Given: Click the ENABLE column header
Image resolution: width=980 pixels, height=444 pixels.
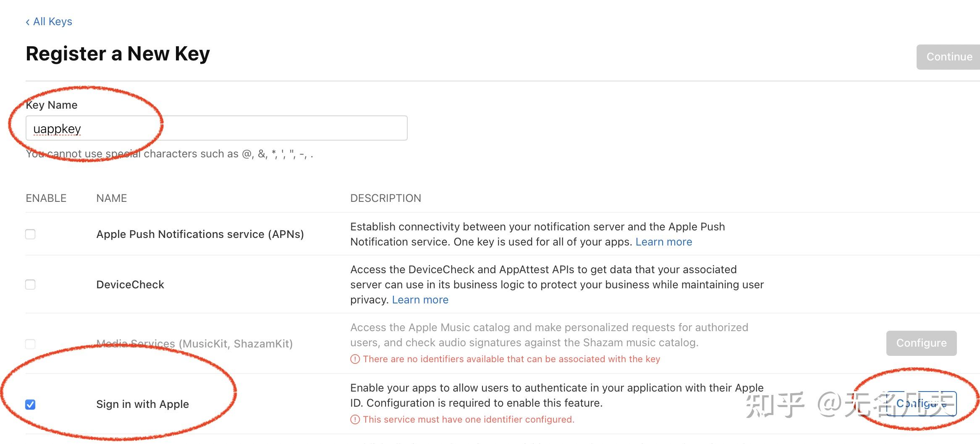Looking at the screenshot, I should (x=46, y=198).
